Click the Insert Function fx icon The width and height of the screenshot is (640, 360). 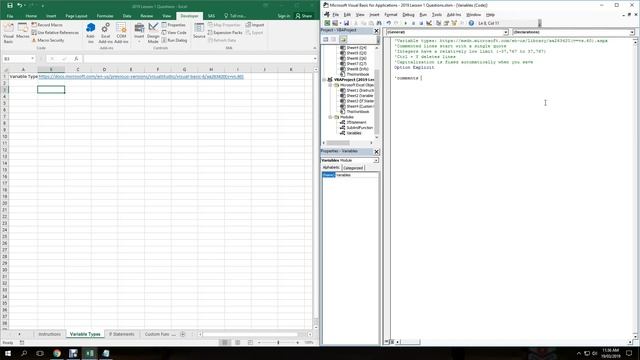[x=76, y=59]
